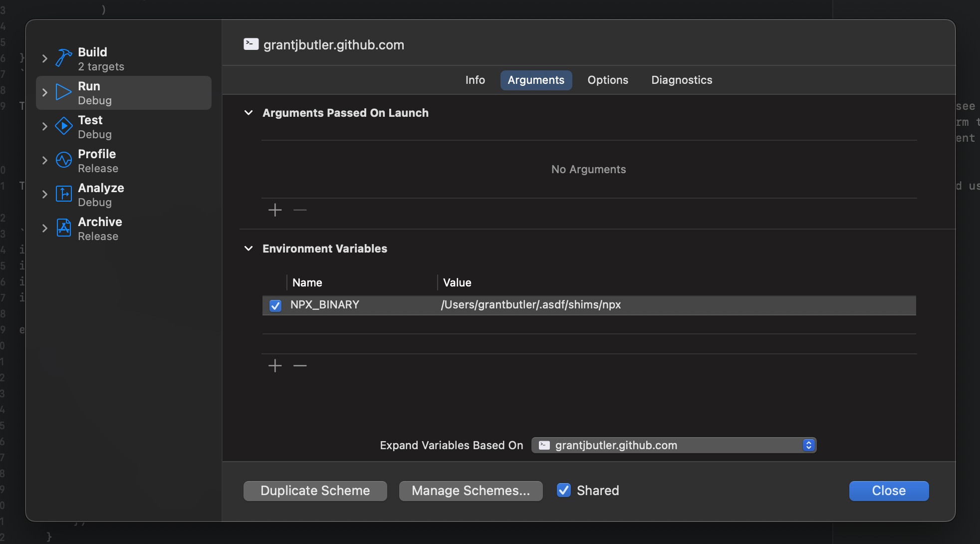980x544 pixels.
Task: Expand the Test action disclosure chevron
Action: point(45,126)
